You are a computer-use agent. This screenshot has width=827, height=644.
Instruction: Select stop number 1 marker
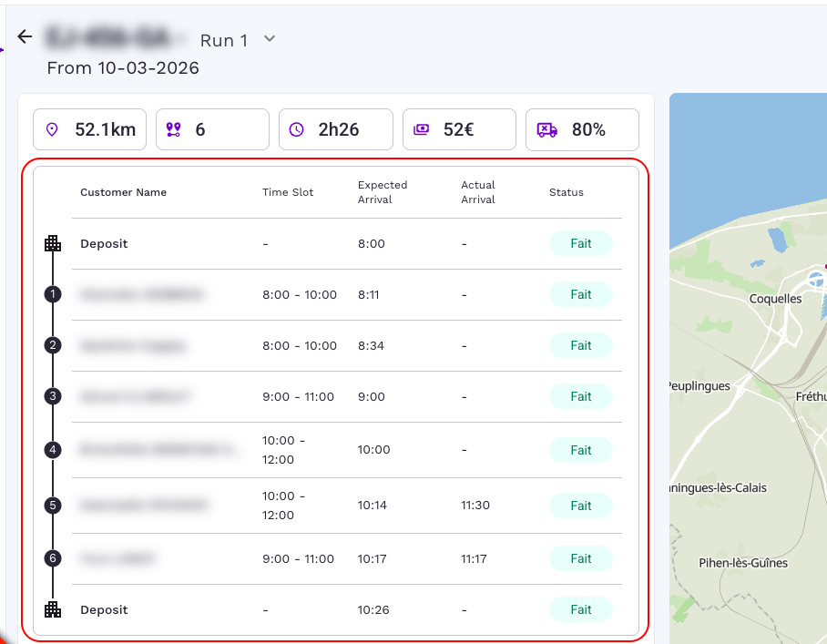point(53,294)
